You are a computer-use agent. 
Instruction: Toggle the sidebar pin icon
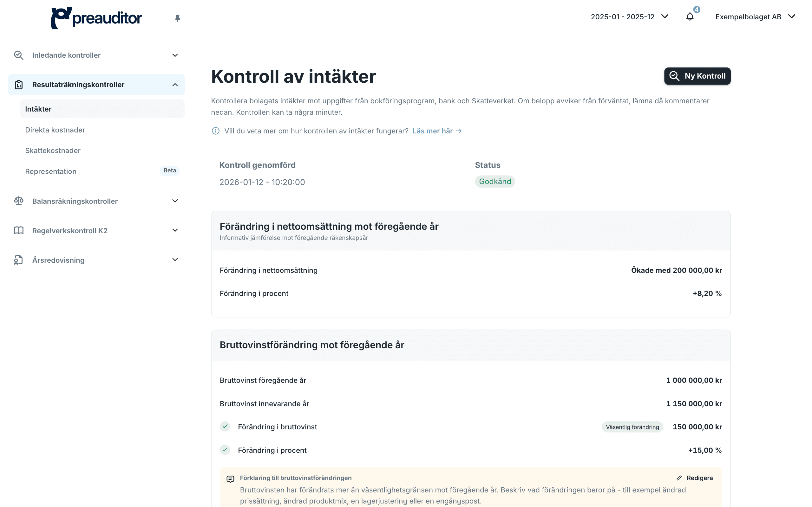178,18
